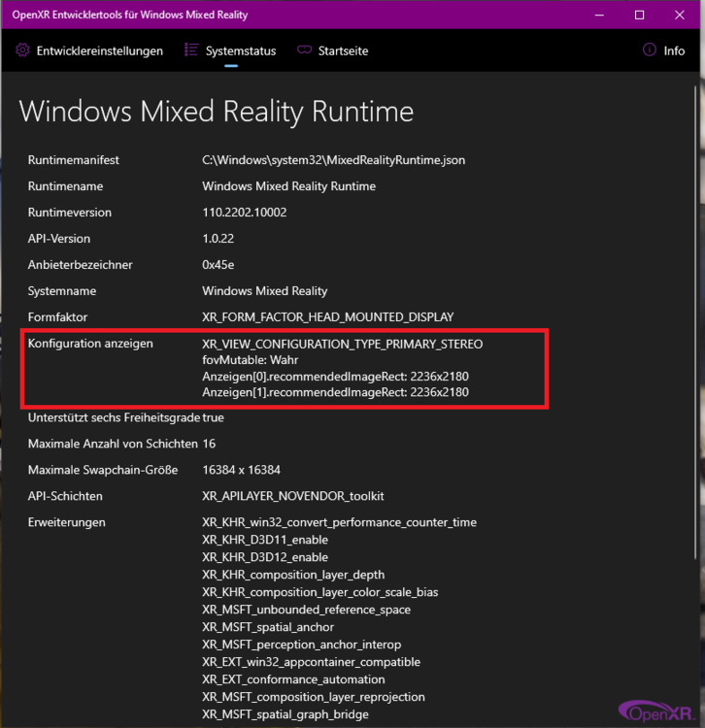Click Anbieterbezeichner value 0x45e

click(x=218, y=265)
